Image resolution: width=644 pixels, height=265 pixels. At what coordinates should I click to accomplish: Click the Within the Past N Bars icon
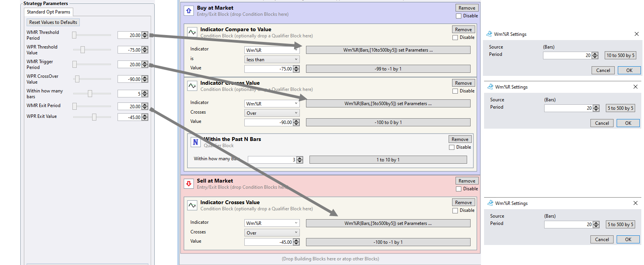pyautogui.click(x=196, y=142)
